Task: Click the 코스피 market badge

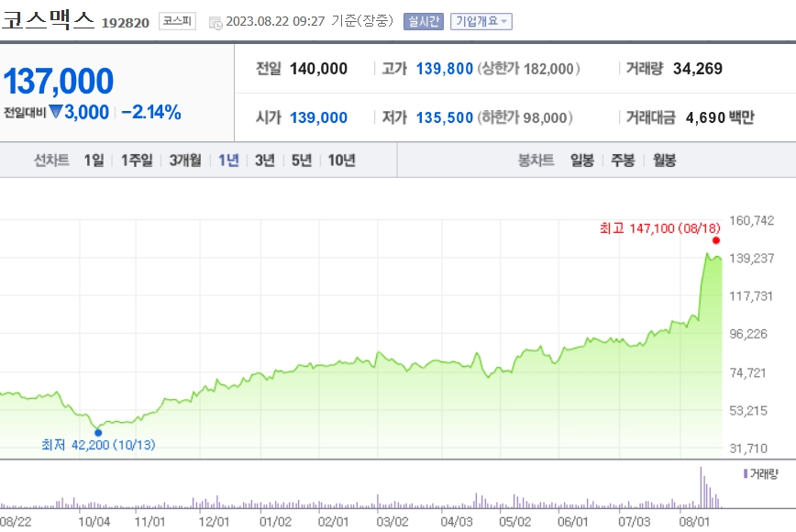Action: point(177,21)
